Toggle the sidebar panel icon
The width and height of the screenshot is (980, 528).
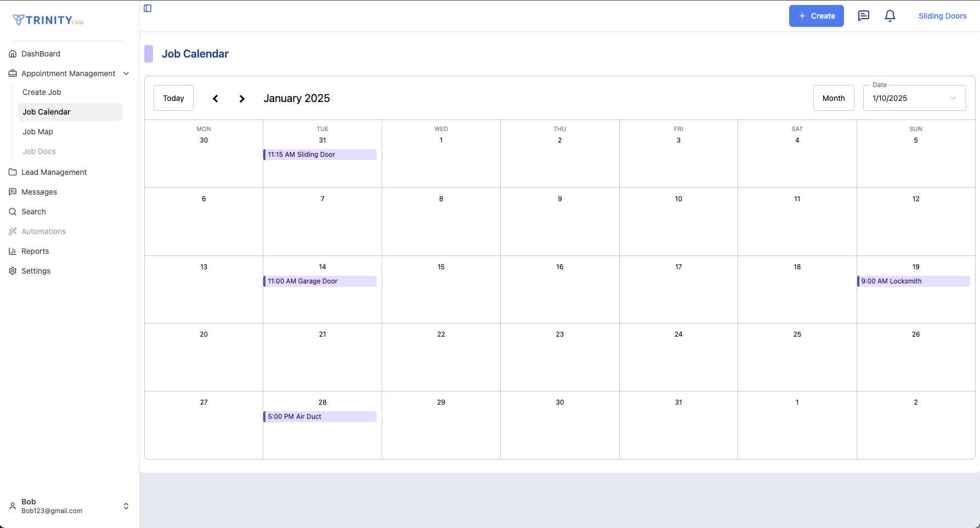pos(148,8)
